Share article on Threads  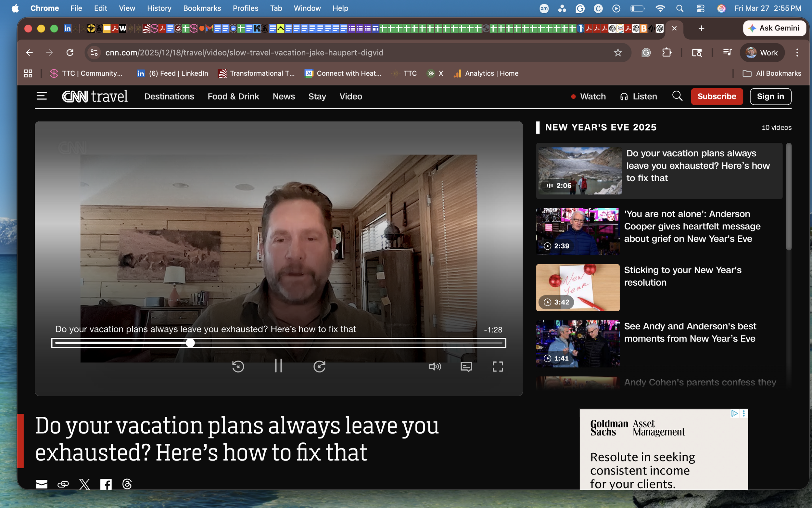[127, 484]
